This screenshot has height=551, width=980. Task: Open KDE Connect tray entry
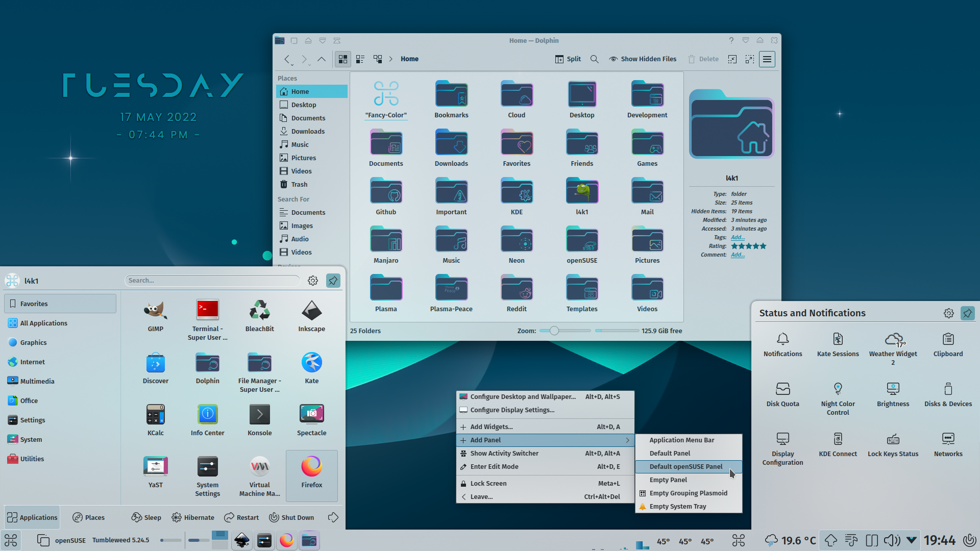point(838,444)
